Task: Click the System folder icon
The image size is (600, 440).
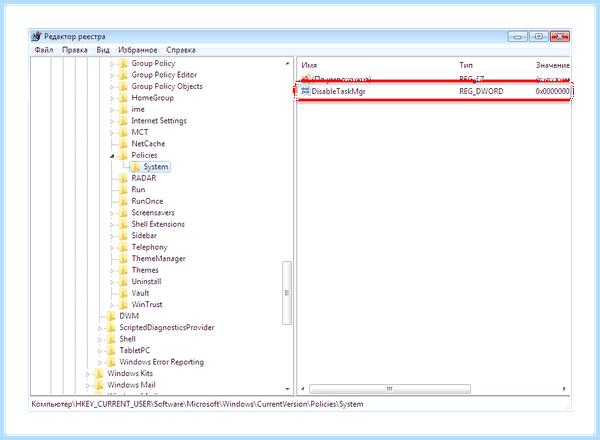Action: coord(135,167)
